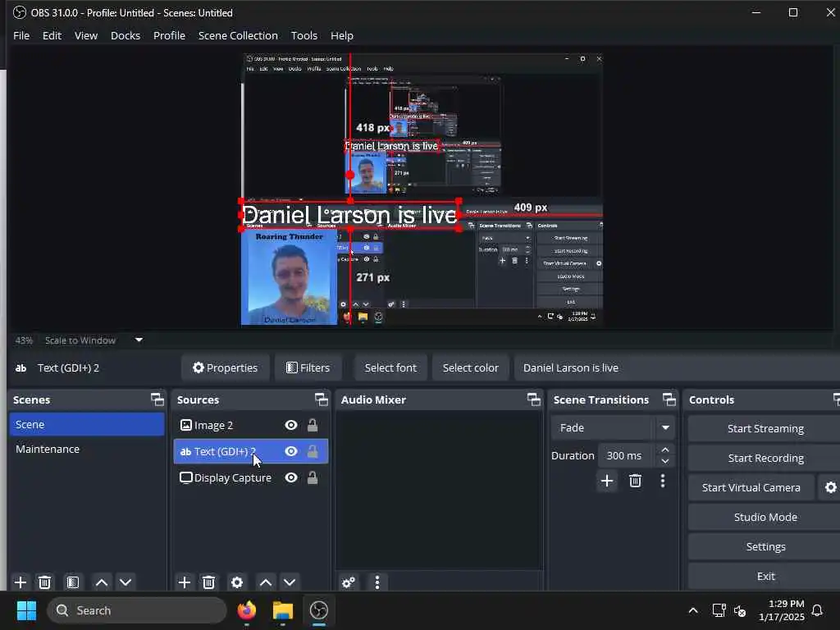Open the File menu
840x630 pixels.
coord(21,35)
